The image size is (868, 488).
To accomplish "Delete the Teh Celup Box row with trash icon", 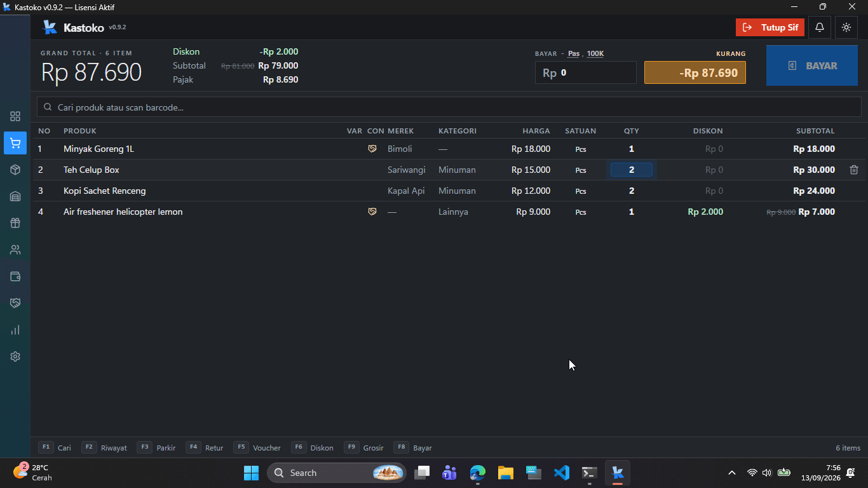I will (x=854, y=170).
